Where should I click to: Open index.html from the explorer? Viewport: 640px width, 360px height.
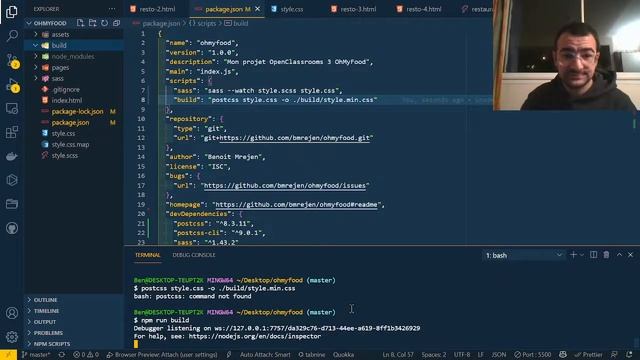pos(67,100)
